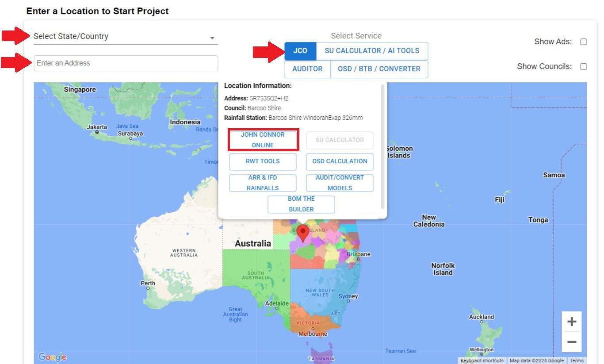The image size is (604, 364).
Task: Click the Sydney label on map
Action: [348, 296]
